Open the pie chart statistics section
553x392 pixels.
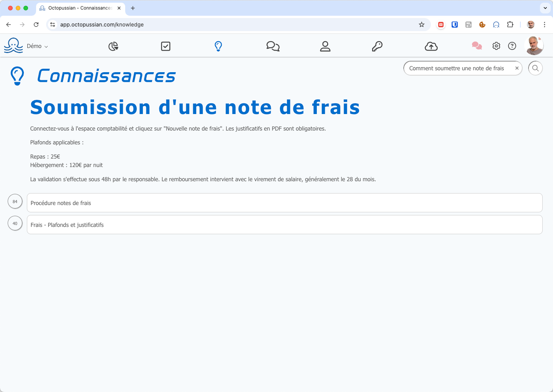[x=113, y=46]
